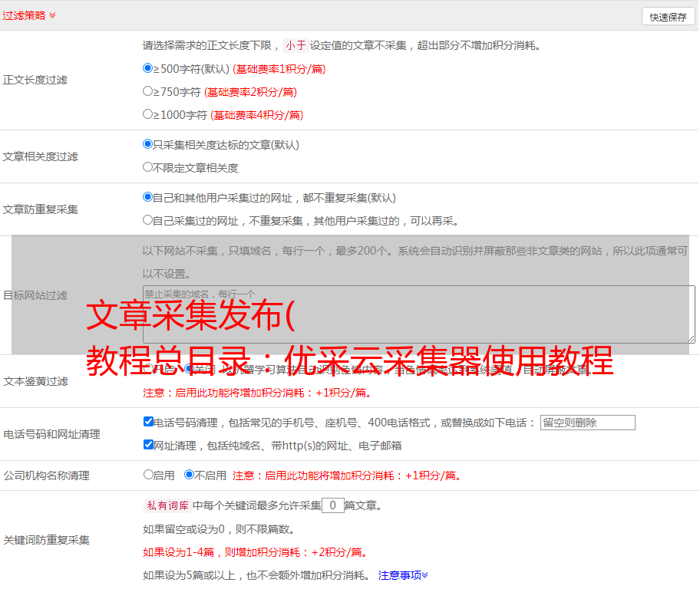This screenshot has height=589, width=700.
Task: Choose 不限定文章相关度 option
Action: 148,167
